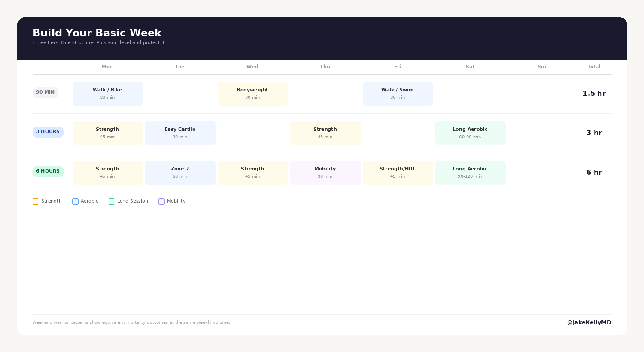This screenshot has height=352, width=644.
Task: Open the Long Aerobic 60-90 min card
Action: coord(471,133)
